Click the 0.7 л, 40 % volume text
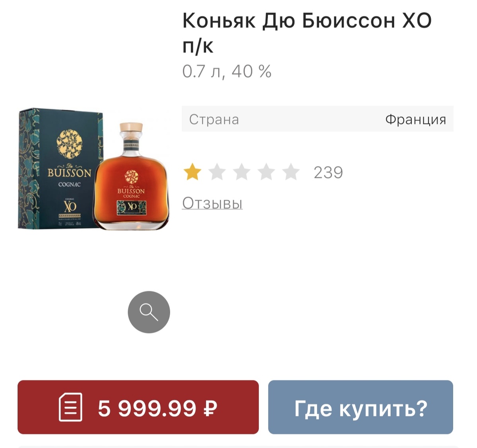 (x=227, y=71)
